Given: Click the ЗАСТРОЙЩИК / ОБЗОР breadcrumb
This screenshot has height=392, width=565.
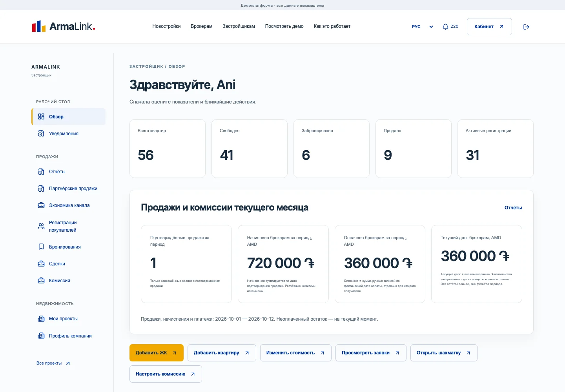Looking at the screenshot, I should [157, 67].
